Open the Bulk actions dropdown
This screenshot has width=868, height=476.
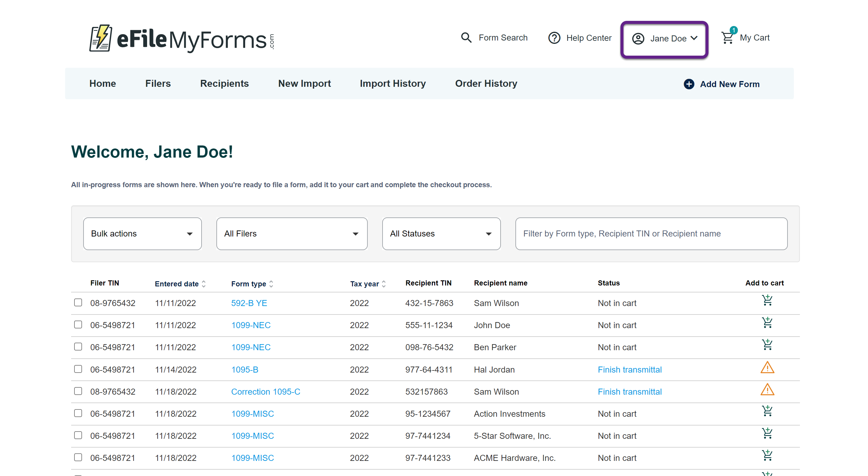click(142, 234)
